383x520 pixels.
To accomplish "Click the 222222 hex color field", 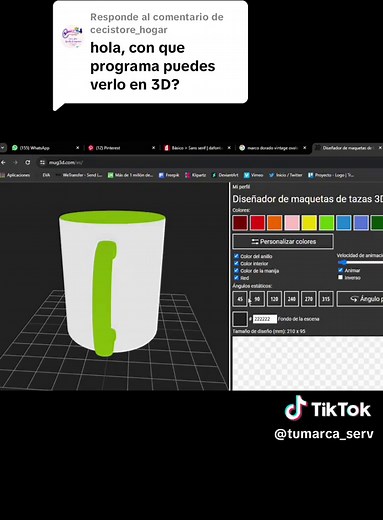I will point(265,319).
